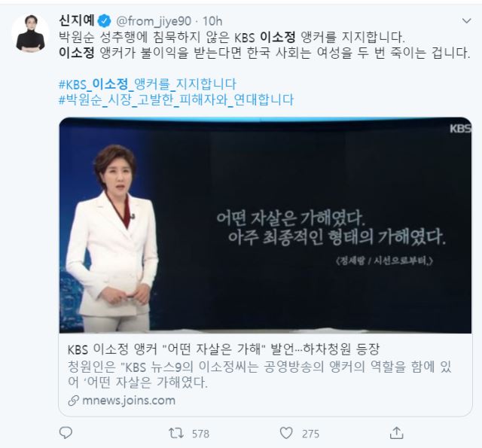
Task: Like the tweet with heart icon
Action: click(x=286, y=433)
